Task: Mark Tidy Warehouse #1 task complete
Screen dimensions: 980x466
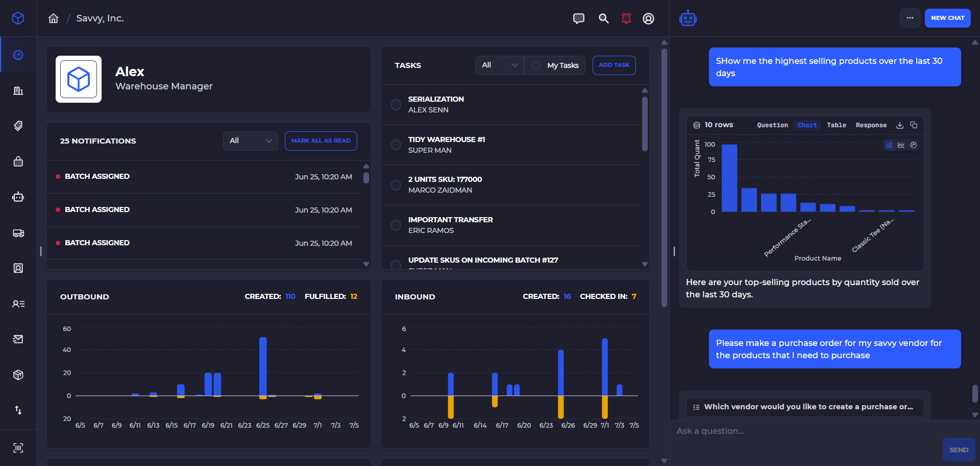Action: pyautogui.click(x=396, y=145)
